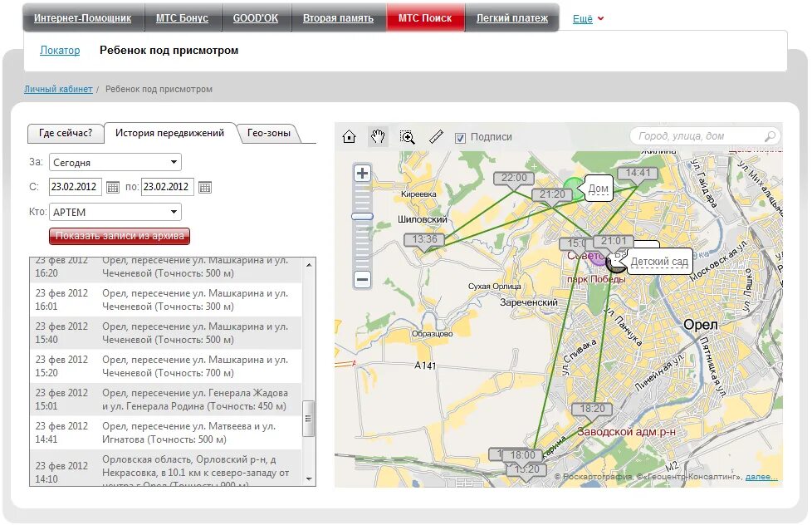The height and width of the screenshot is (530, 812).
Task: Select the 16:01 history entry
Action: [x=166, y=300]
